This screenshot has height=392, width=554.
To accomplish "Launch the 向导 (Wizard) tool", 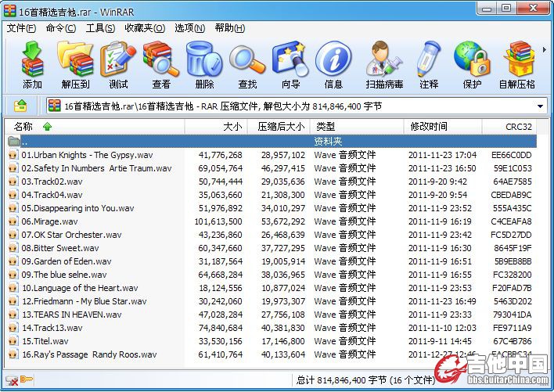I will [290, 65].
